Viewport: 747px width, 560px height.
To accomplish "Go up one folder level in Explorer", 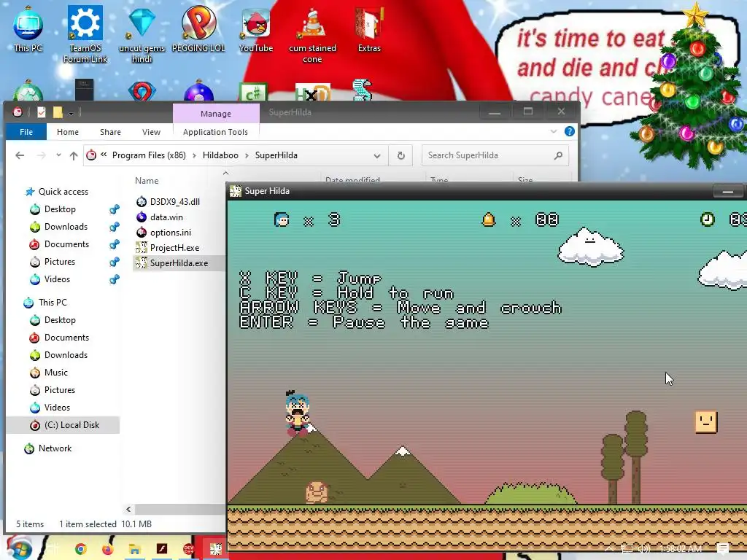I will click(74, 155).
